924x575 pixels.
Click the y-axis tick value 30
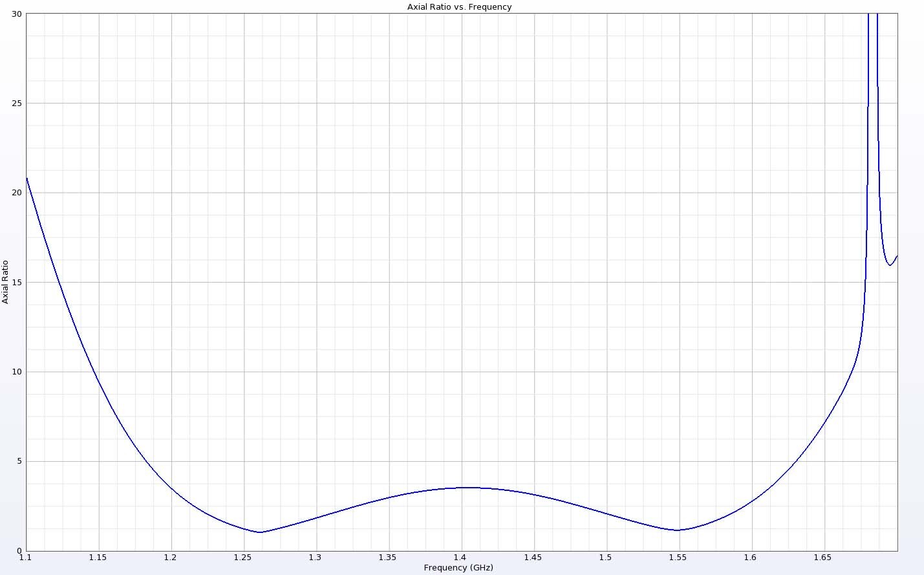[17, 14]
